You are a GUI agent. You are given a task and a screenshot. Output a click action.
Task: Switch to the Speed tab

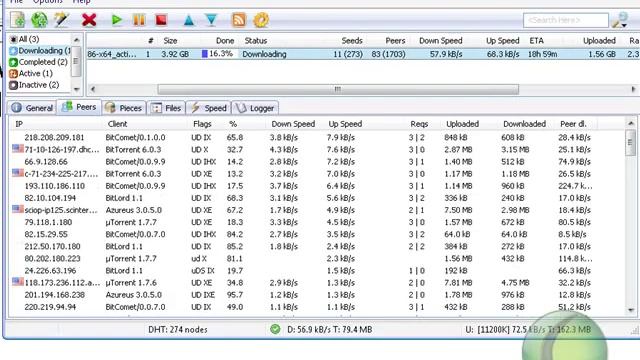(x=209, y=108)
